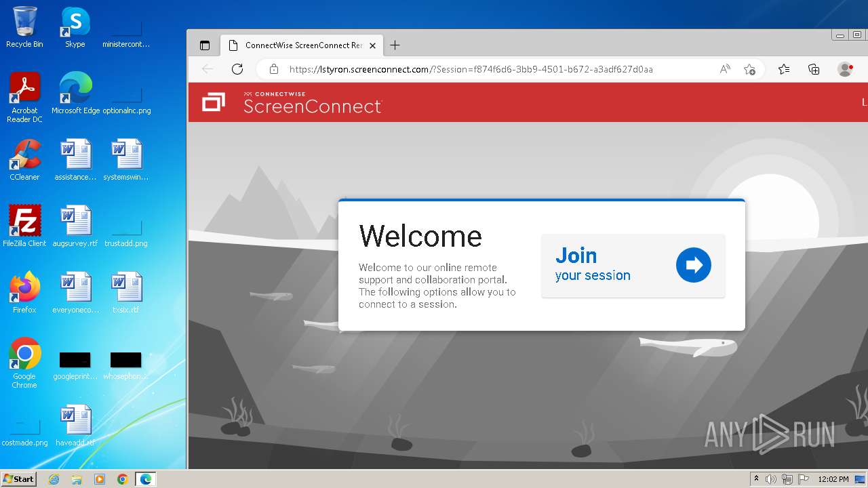This screenshot has width=868, height=488.
Task: Select the Google Chrome desktop shortcut
Action: 24,363
